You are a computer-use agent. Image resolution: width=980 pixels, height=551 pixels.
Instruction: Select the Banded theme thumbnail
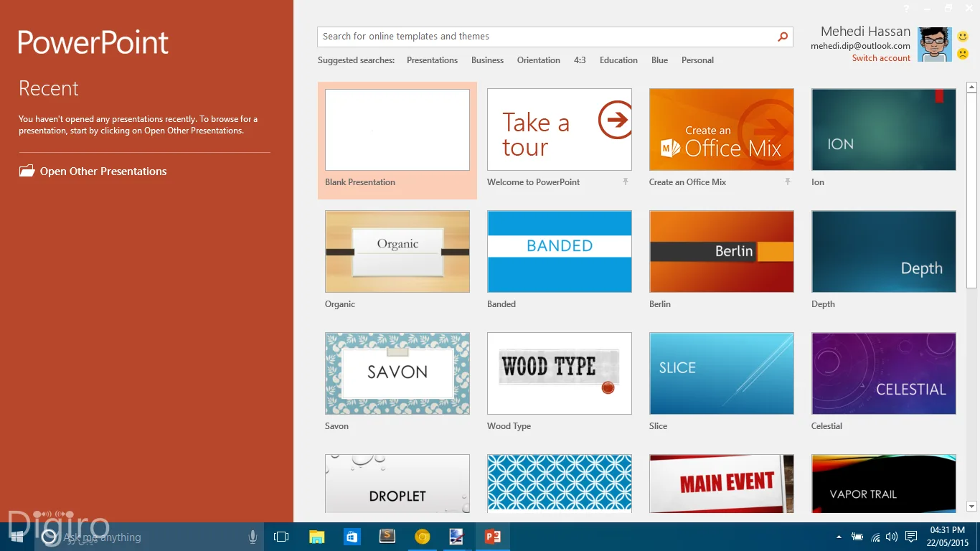(560, 252)
